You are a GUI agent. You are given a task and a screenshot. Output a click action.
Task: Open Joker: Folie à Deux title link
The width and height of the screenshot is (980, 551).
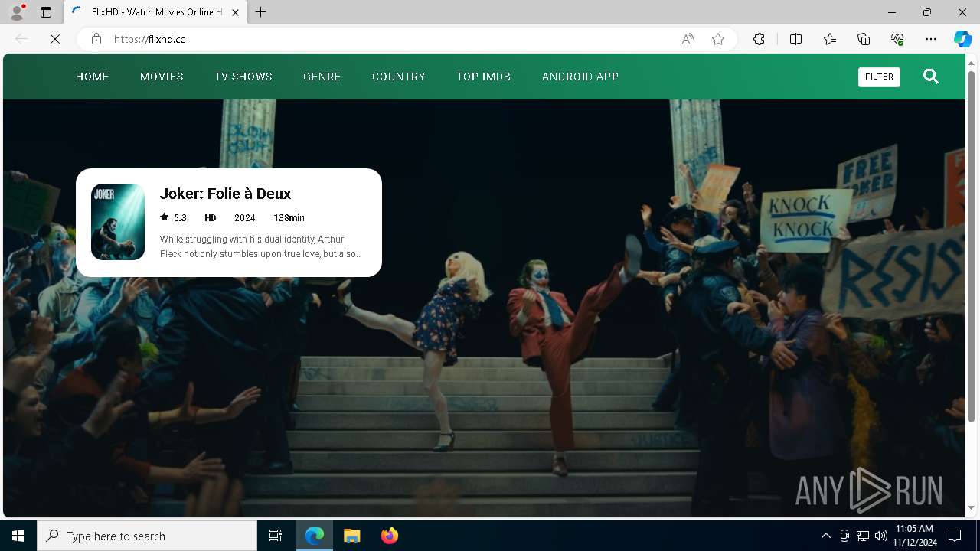point(225,194)
